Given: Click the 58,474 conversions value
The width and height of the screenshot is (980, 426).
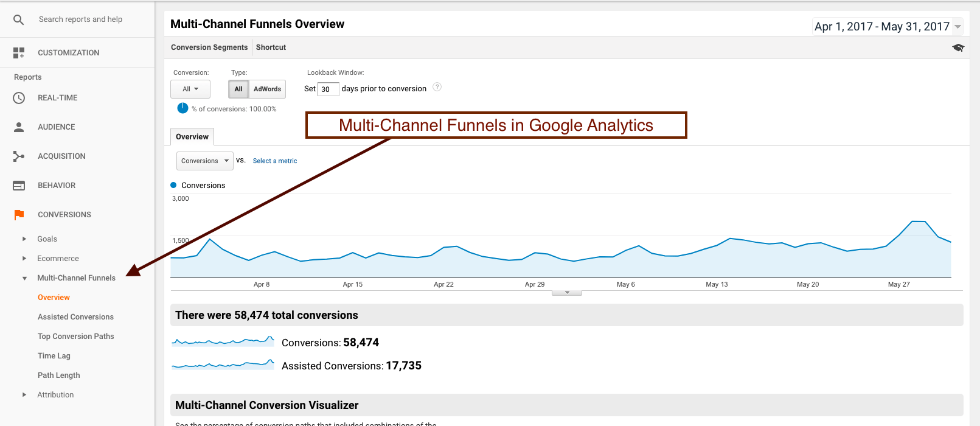Looking at the screenshot, I should tap(361, 343).
